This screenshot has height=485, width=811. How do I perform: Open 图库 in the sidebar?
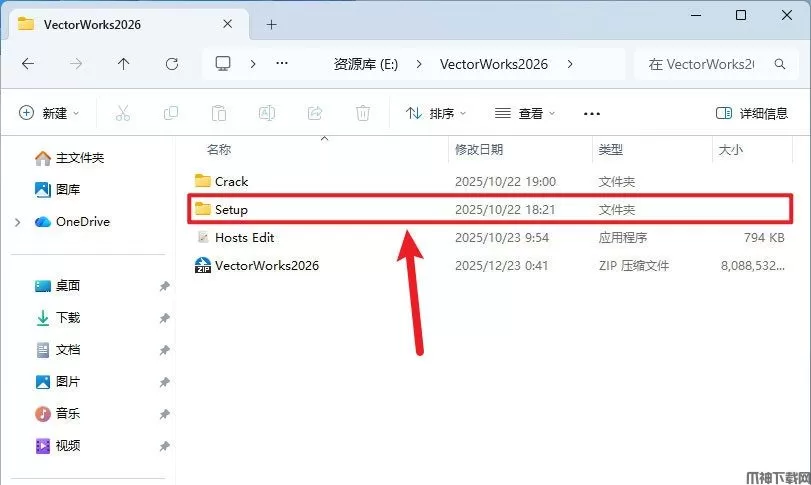point(57,190)
